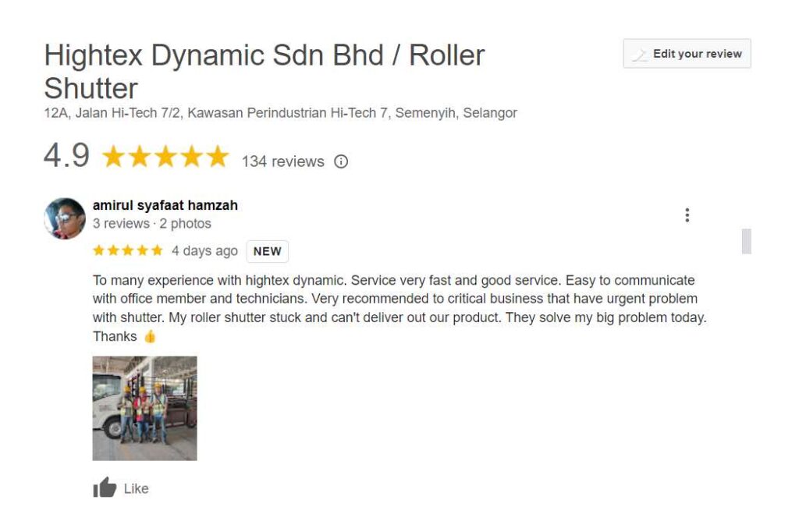Screen dimensions: 799x532
Task: Click the NEW badge on the review
Action: (x=268, y=251)
